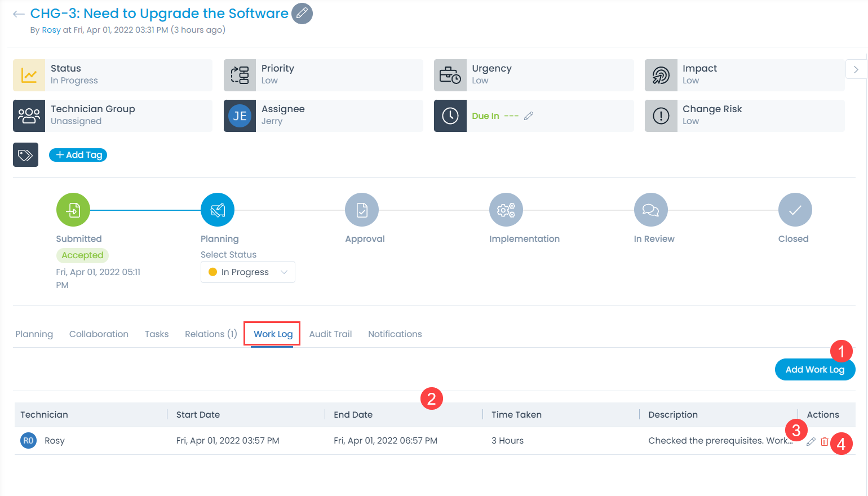Select the Approval stage icon

click(362, 210)
